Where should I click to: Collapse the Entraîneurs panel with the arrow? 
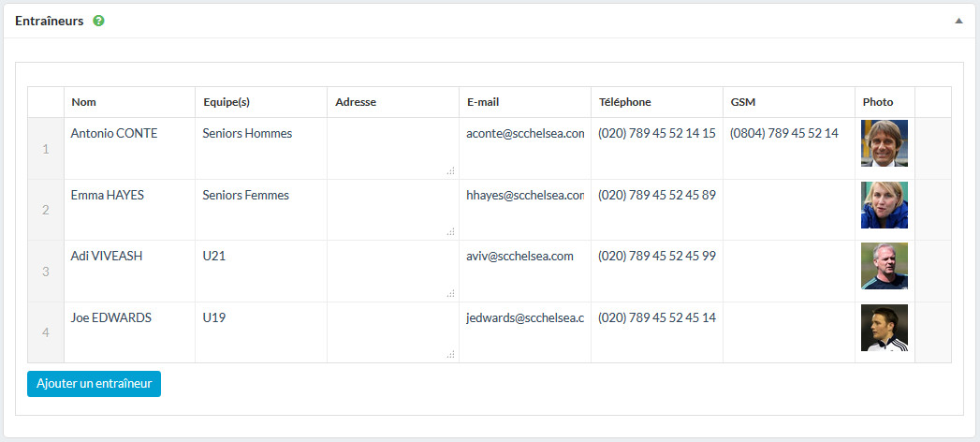pyautogui.click(x=958, y=21)
